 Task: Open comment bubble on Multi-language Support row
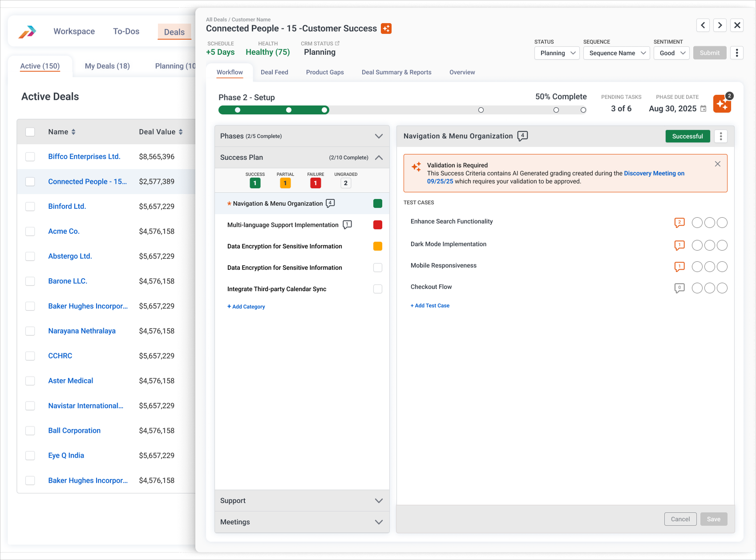347,225
